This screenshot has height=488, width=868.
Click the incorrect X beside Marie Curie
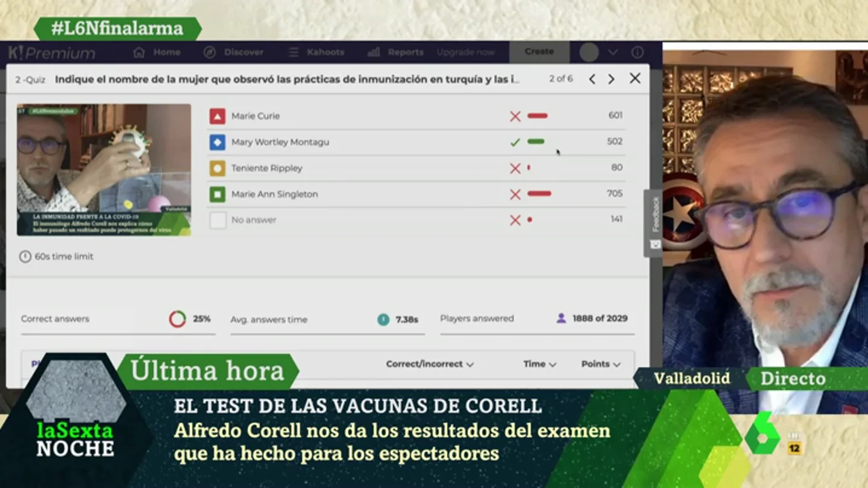pos(515,116)
